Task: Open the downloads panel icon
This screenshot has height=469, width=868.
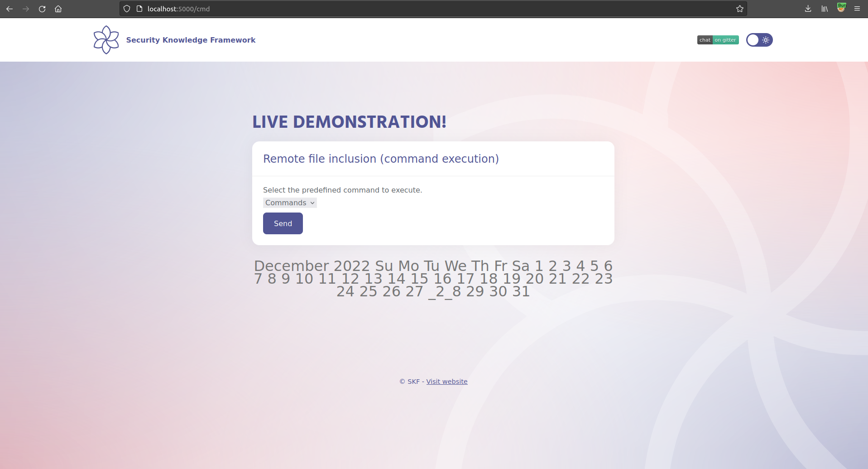Action: tap(808, 9)
